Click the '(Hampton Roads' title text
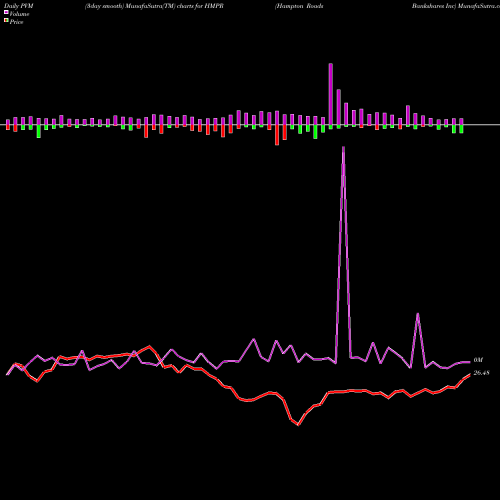This screenshot has width=500, height=500. point(299,6)
